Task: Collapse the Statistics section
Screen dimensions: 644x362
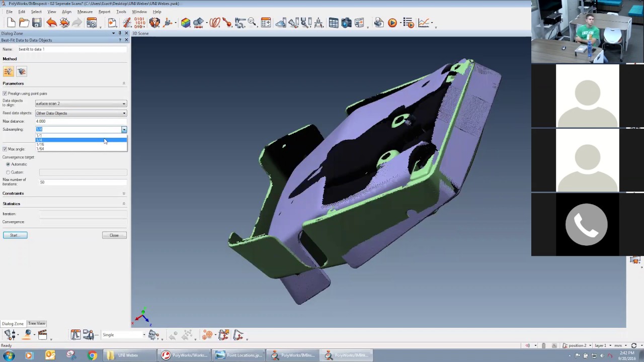Action: [x=124, y=204]
